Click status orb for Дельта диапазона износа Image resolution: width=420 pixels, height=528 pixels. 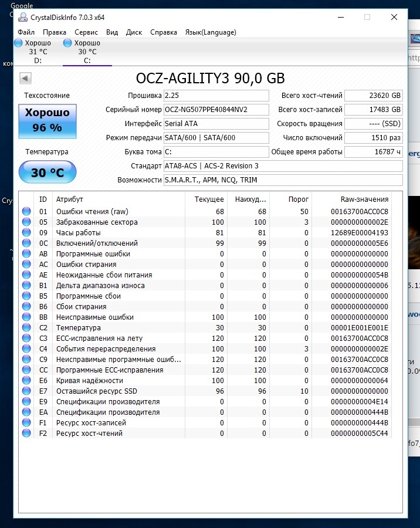pyautogui.click(x=26, y=285)
